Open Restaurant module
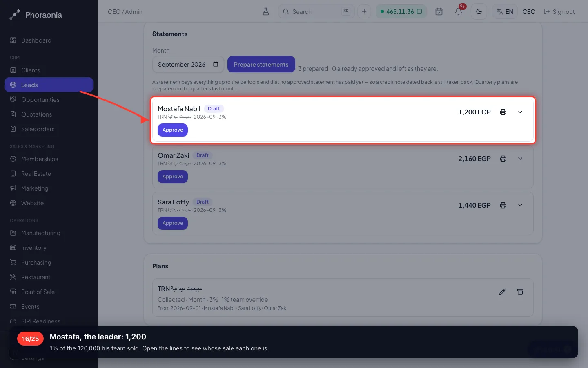The image size is (588, 368). [49, 277]
